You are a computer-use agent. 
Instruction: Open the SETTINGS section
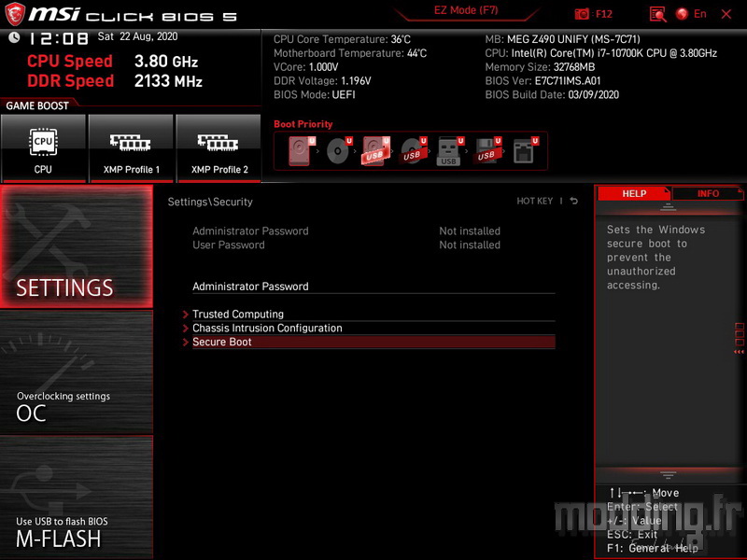pos(77,246)
